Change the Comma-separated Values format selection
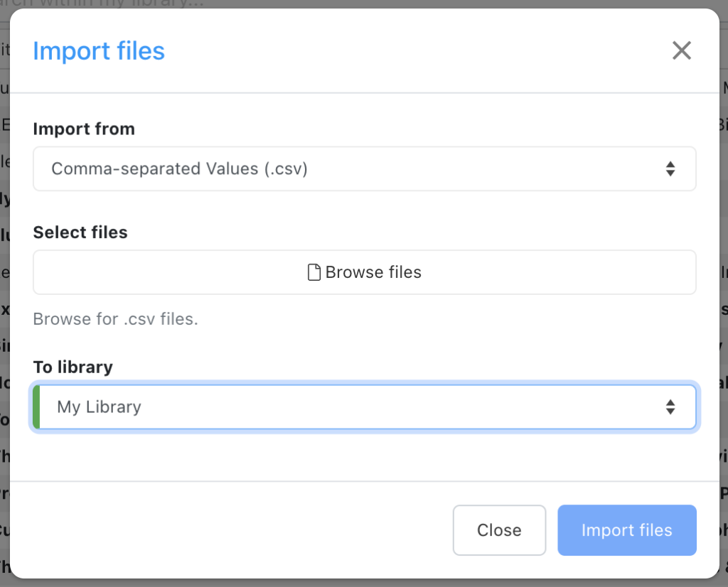The height and width of the screenshot is (587, 728). point(364,168)
